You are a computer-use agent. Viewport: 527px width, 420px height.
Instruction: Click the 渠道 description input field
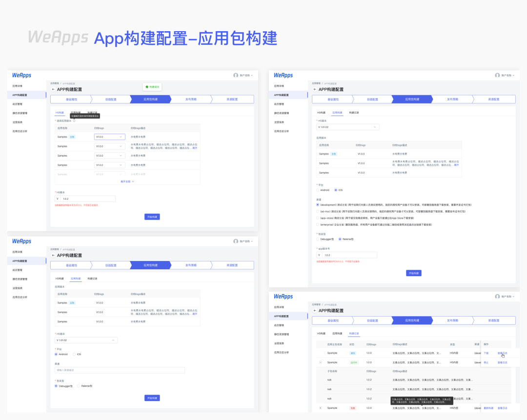coord(120,370)
